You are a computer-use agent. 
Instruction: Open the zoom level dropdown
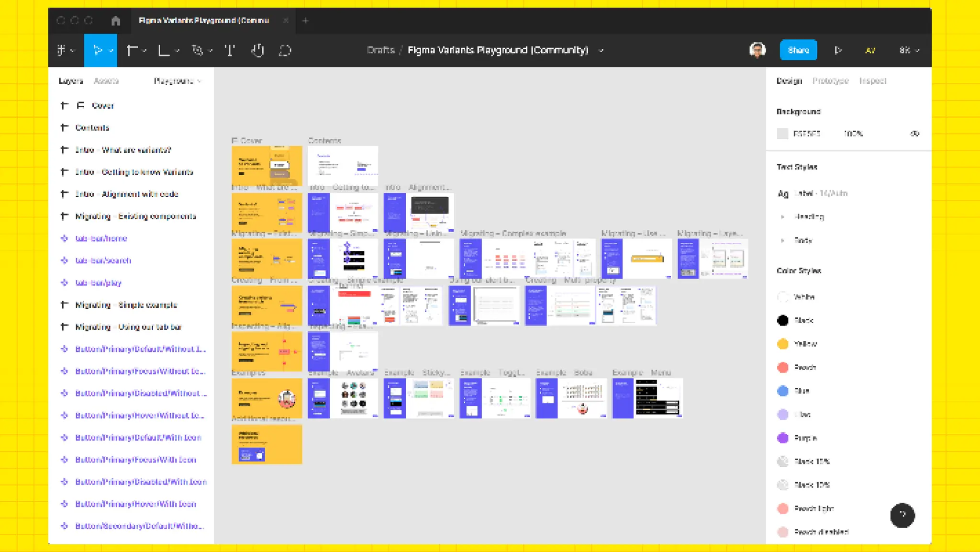click(908, 50)
